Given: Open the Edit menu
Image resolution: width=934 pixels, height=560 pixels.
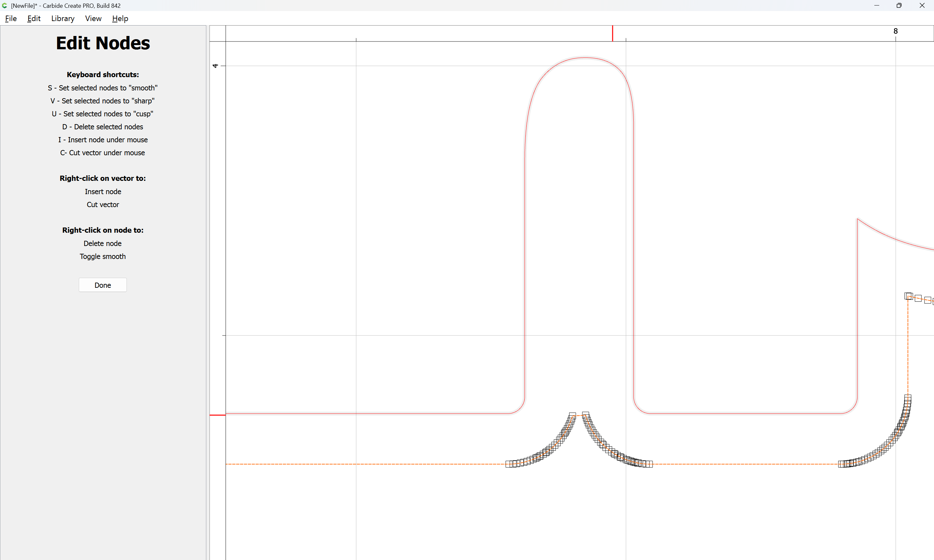Looking at the screenshot, I should pyautogui.click(x=34, y=18).
